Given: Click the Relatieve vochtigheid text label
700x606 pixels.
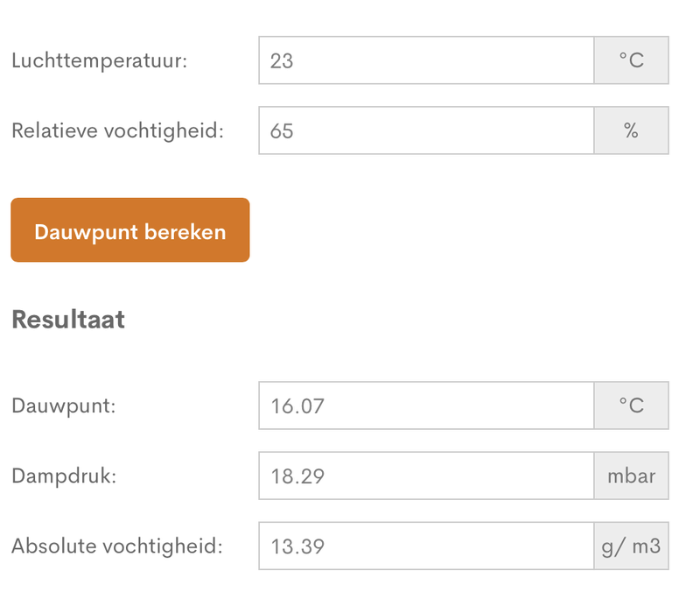Looking at the screenshot, I should pos(117,131).
